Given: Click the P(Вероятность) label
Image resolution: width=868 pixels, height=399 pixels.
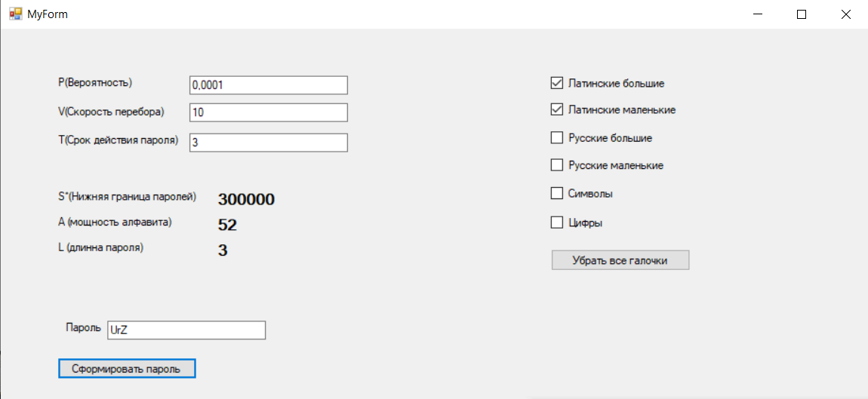Looking at the screenshot, I should [x=95, y=82].
